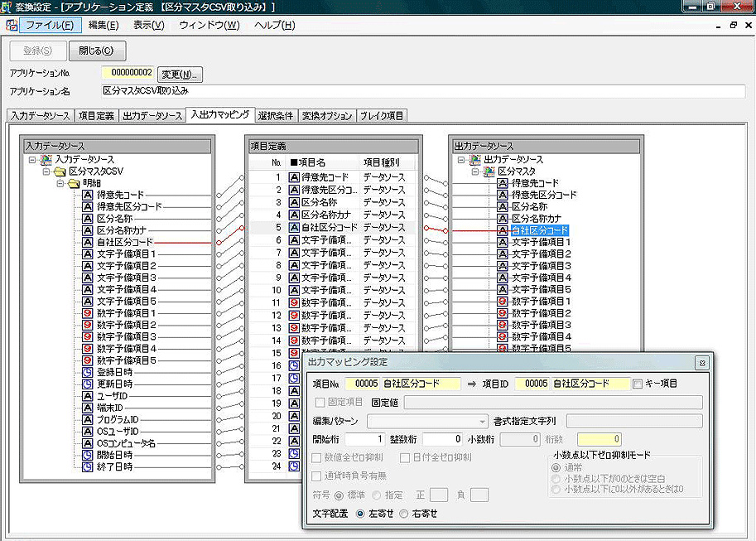Click inside the 開始桁 input field
Viewport: 756px width, 541px height.
[x=365, y=440]
